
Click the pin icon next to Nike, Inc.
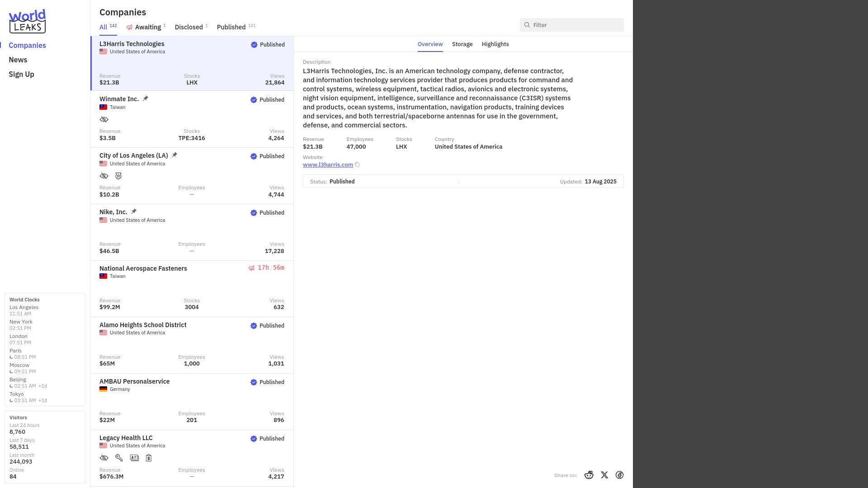point(134,211)
